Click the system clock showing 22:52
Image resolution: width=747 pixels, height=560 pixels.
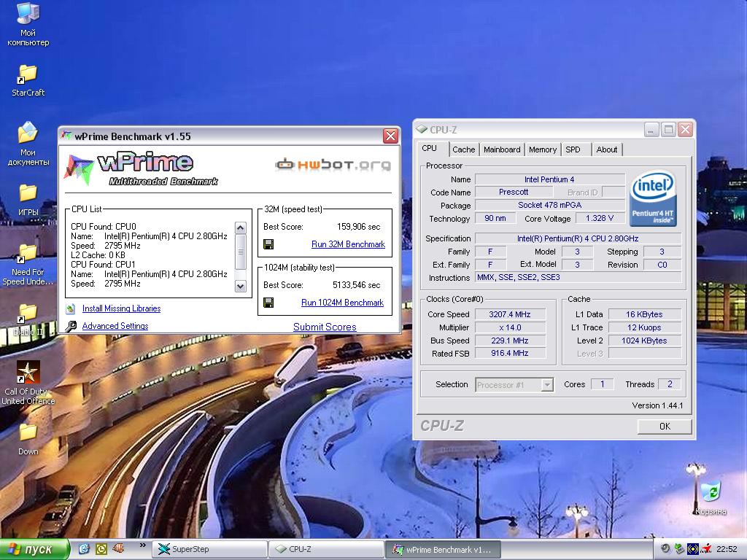(x=727, y=549)
